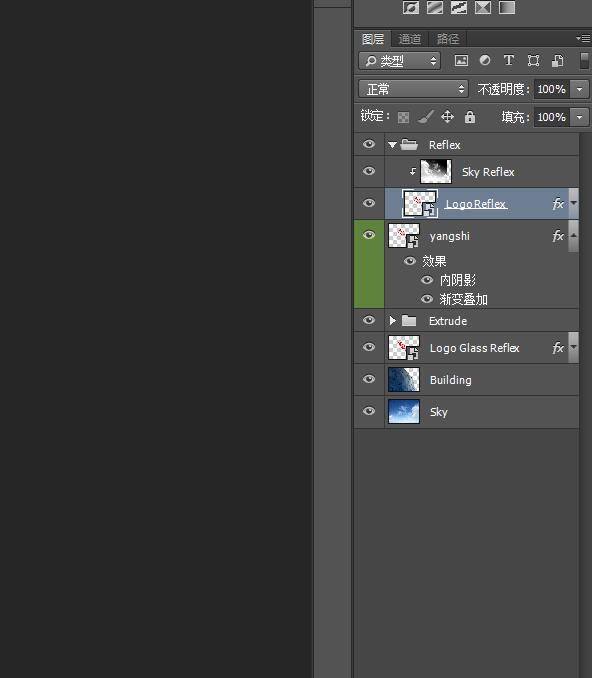Click Extrude group folder icon
The width and height of the screenshot is (592, 678).
tap(409, 320)
